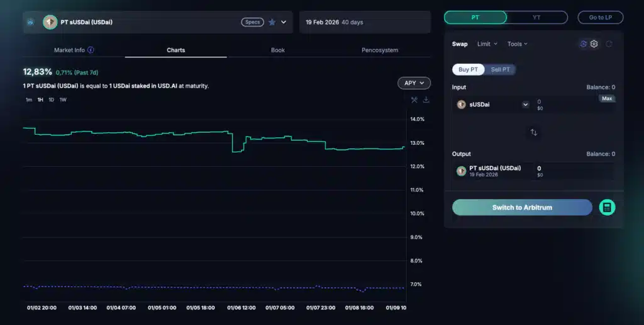Select the Sell PT toggle option
This screenshot has width=644, height=325.
point(501,69)
